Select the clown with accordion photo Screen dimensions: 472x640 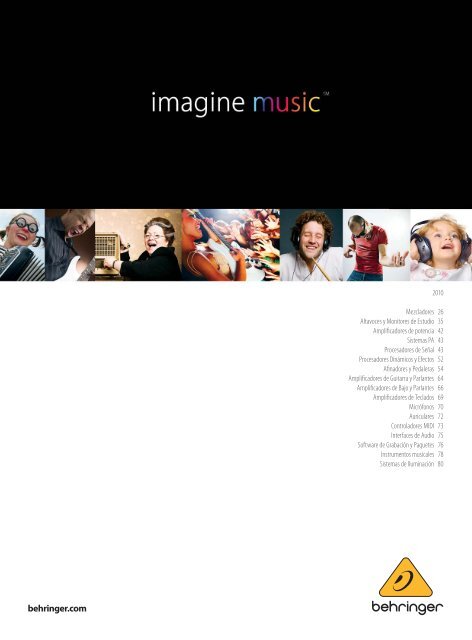click(22, 245)
